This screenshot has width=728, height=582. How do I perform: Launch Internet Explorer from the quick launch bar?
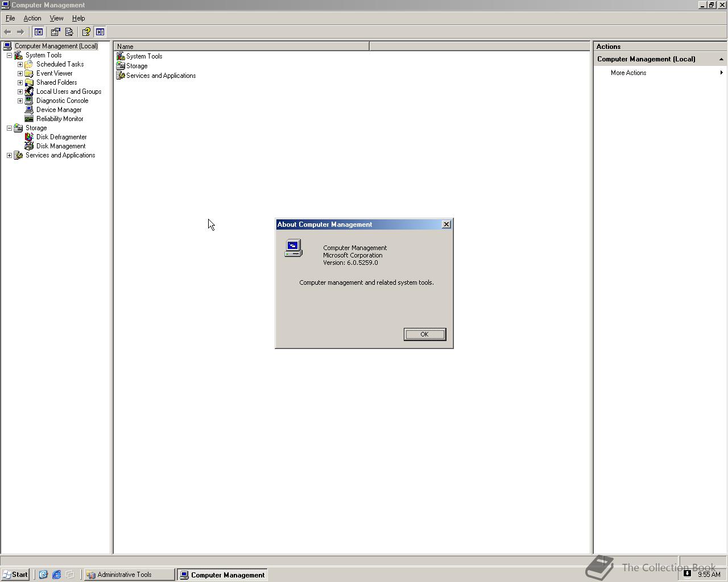click(x=56, y=575)
